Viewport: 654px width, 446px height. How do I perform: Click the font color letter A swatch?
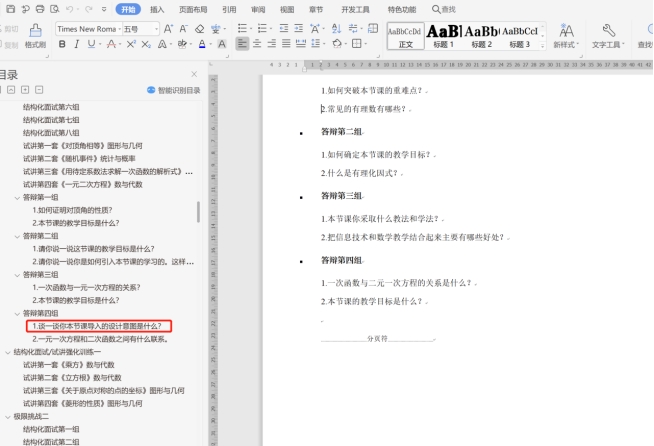point(201,45)
